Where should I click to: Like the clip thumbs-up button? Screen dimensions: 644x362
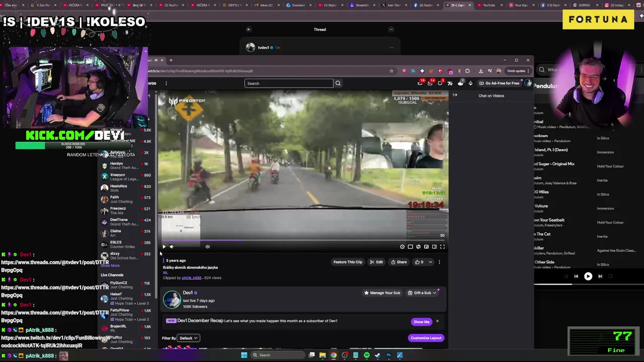pos(419,262)
